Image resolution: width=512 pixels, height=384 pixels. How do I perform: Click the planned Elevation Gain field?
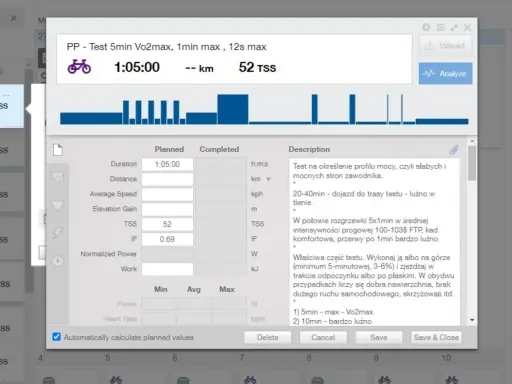pos(167,209)
